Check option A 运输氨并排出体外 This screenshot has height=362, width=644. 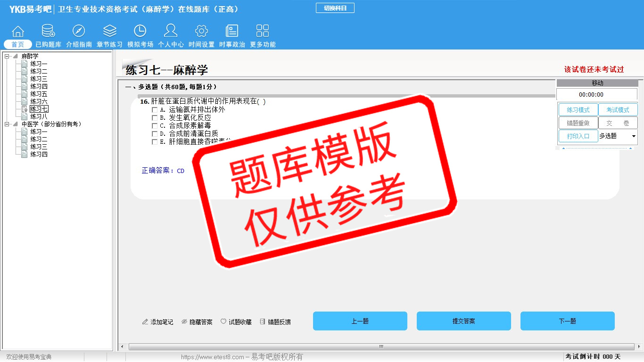pos(155,110)
